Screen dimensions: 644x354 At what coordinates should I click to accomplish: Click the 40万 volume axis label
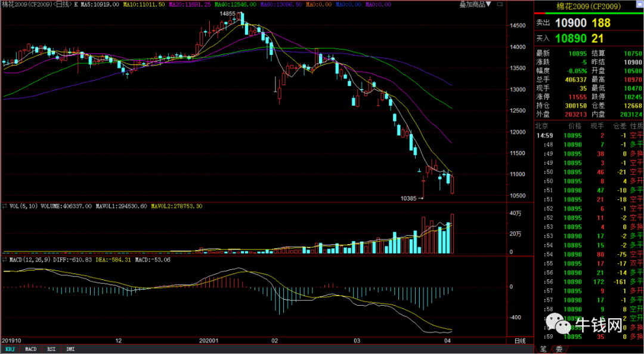click(x=515, y=213)
